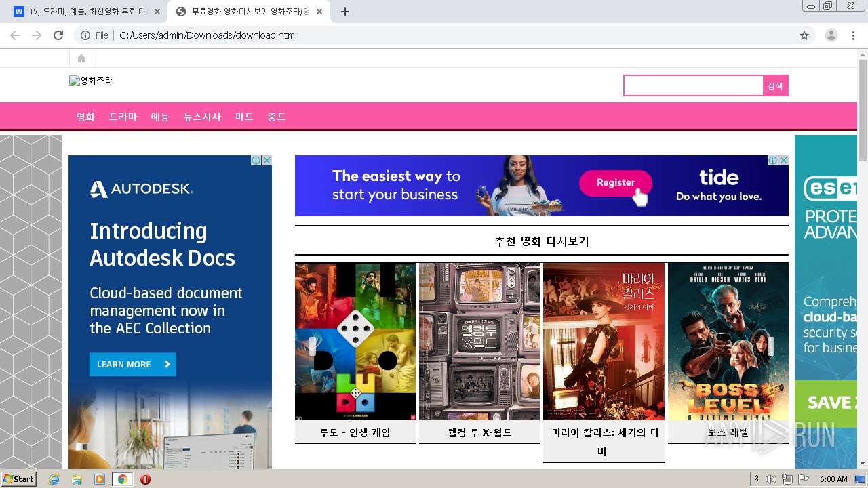Reload the current page
This screenshot has width=868, height=488.
pos(58,35)
